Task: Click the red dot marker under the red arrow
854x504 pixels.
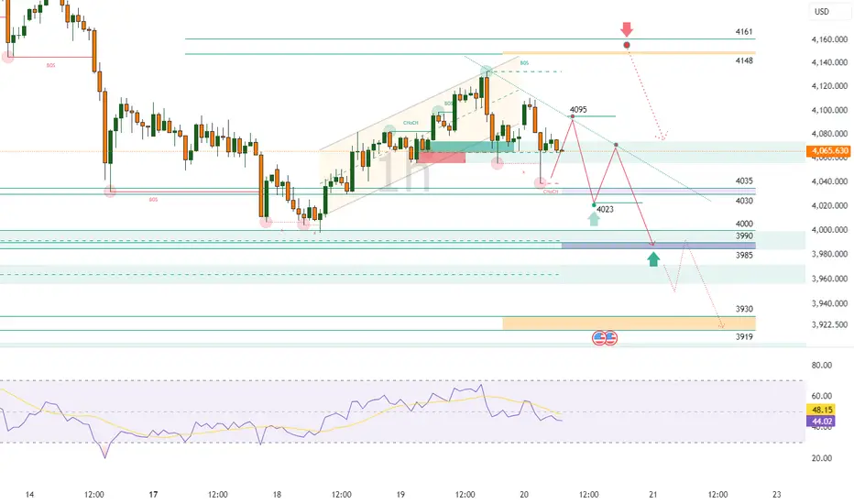Action: (x=627, y=45)
